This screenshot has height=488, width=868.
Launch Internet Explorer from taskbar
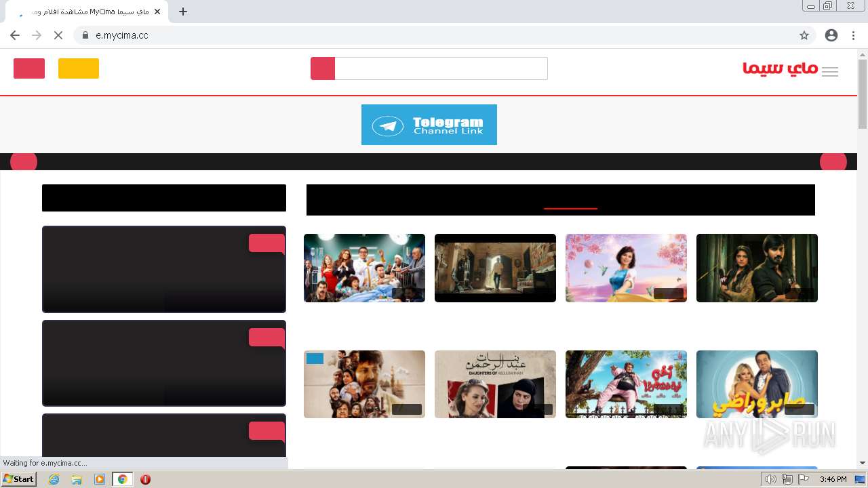(54, 479)
